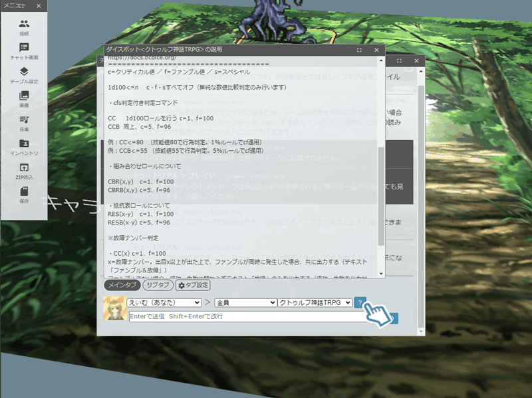Click the chat window scroll up arrow
The height and width of the screenshot is (398, 532).
click(x=421, y=71)
